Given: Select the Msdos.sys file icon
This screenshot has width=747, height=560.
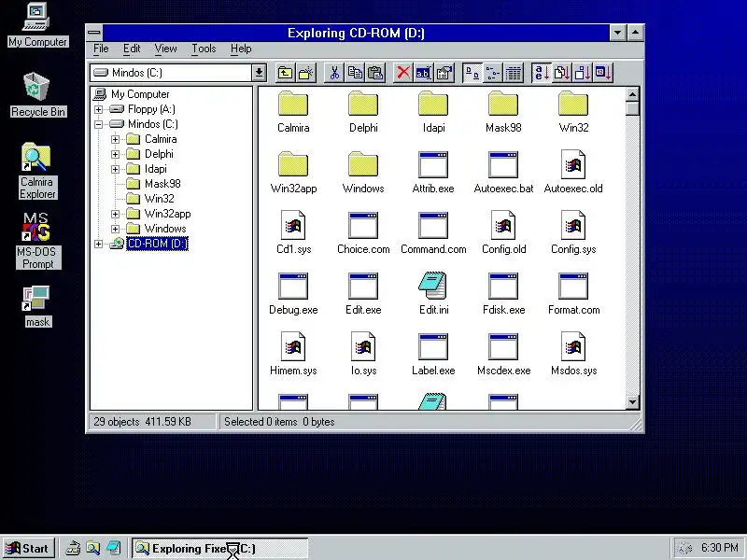Looking at the screenshot, I should [x=573, y=355].
